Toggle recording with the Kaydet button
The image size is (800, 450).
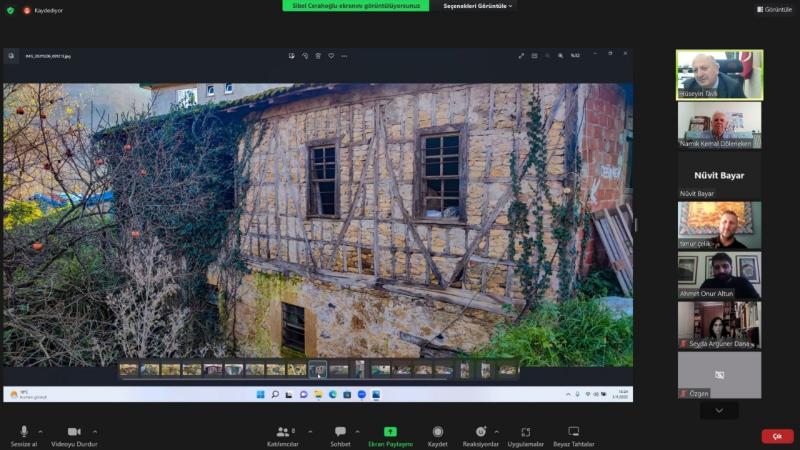pos(437,434)
